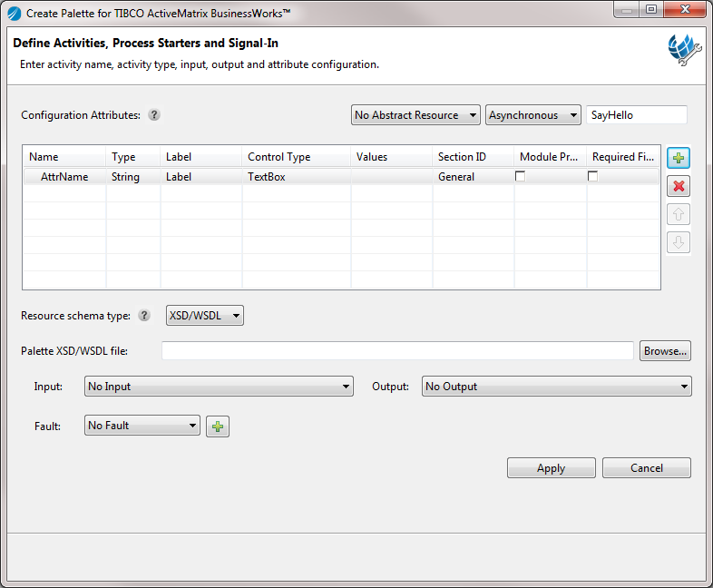Click the Browse... button
The image size is (713, 588).
(665, 351)
